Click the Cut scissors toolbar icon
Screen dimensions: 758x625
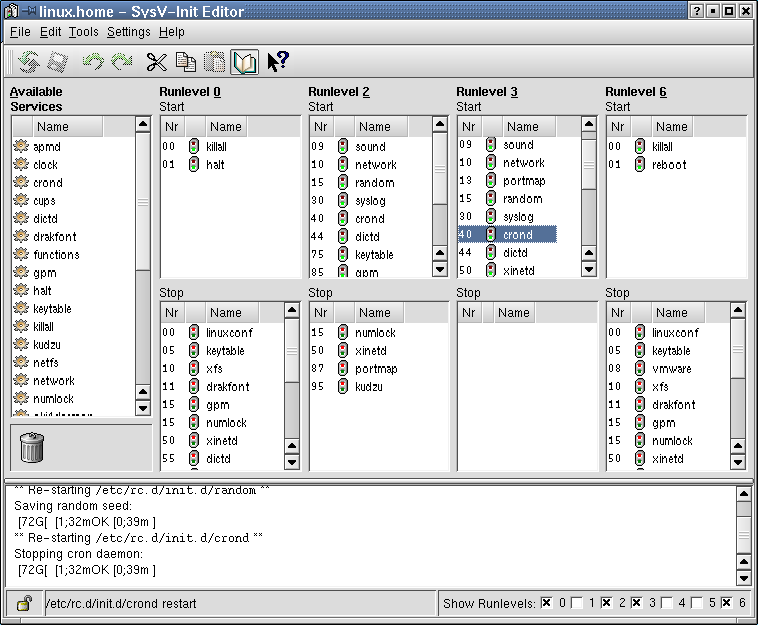click(156, 62)
